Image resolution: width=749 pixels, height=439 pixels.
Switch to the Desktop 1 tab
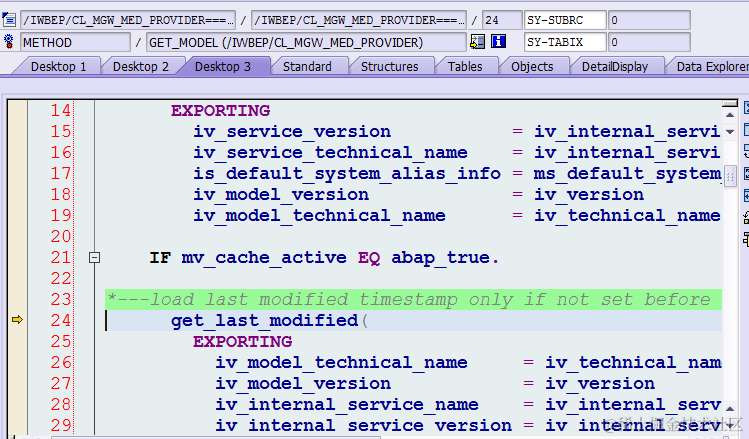click(58, 66)
